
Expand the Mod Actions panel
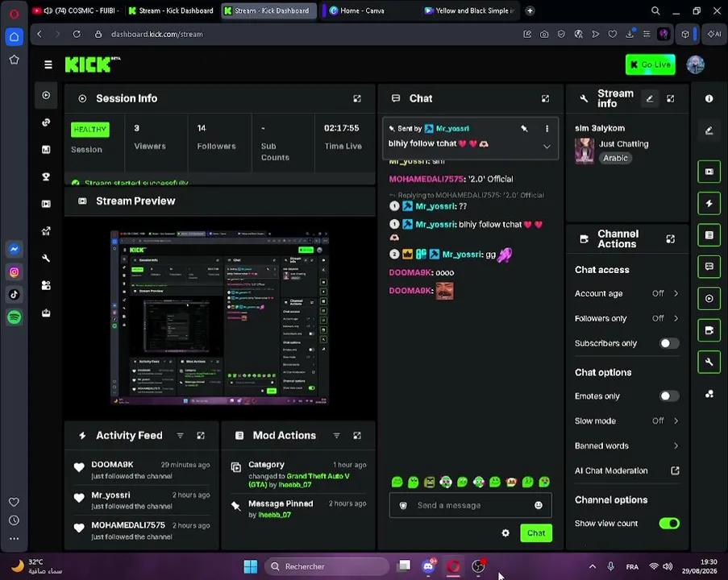(357, 435)
